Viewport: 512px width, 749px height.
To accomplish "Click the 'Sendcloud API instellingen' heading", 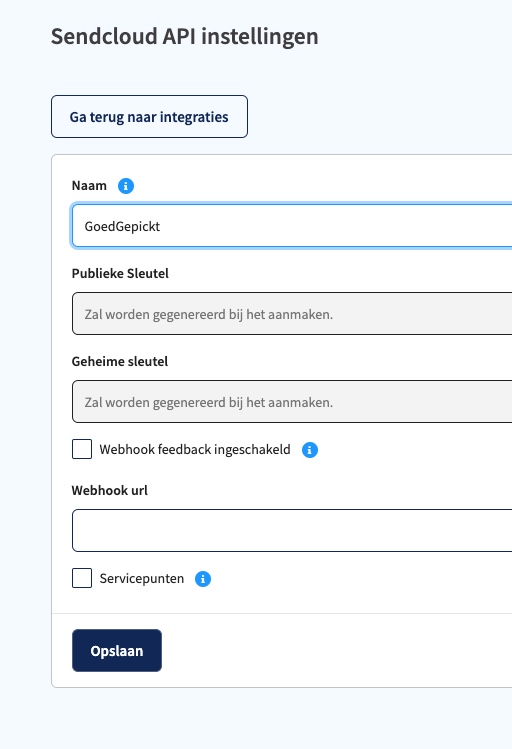I will tap(185, 36).
